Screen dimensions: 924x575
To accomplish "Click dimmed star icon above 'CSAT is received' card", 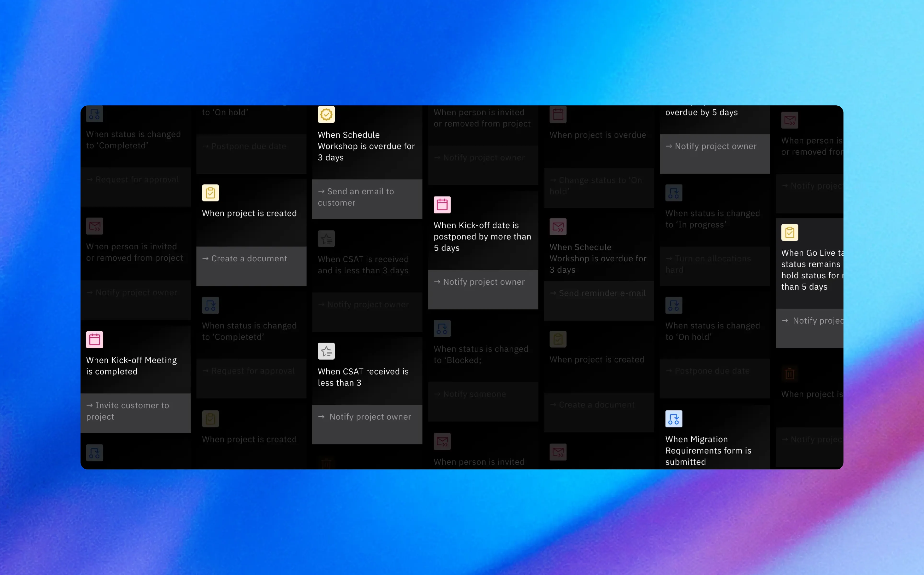I will pyautogui.click(x=326, y=239).
